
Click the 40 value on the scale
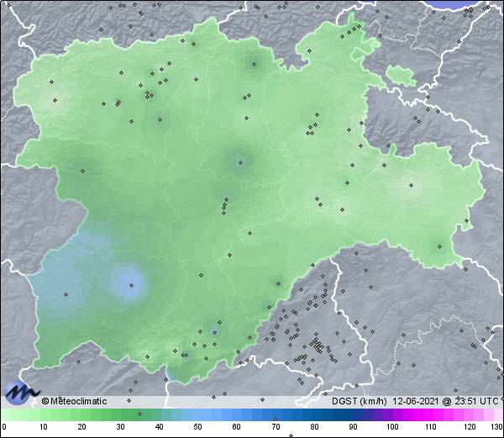pyautogui.click(x=159, y=427)
